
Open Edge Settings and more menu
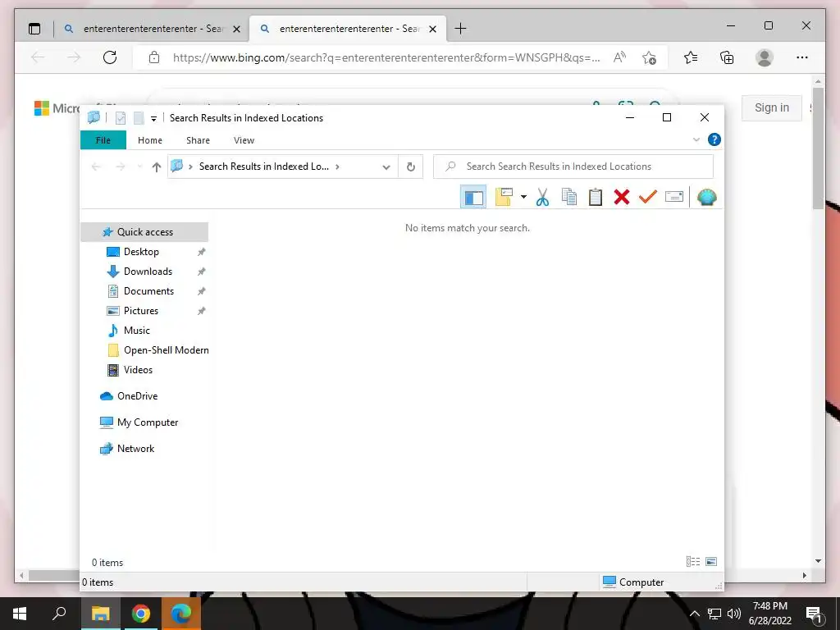[x=802, y=58]
